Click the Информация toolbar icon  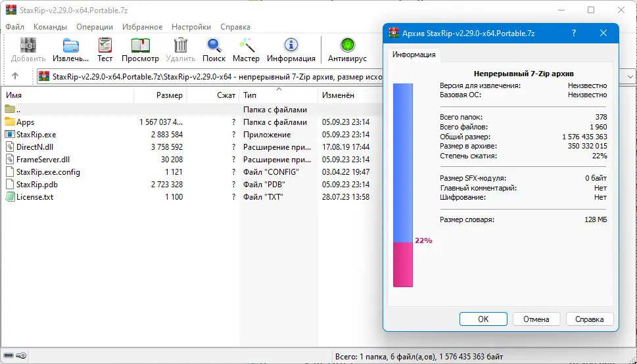tap(291, 45)
